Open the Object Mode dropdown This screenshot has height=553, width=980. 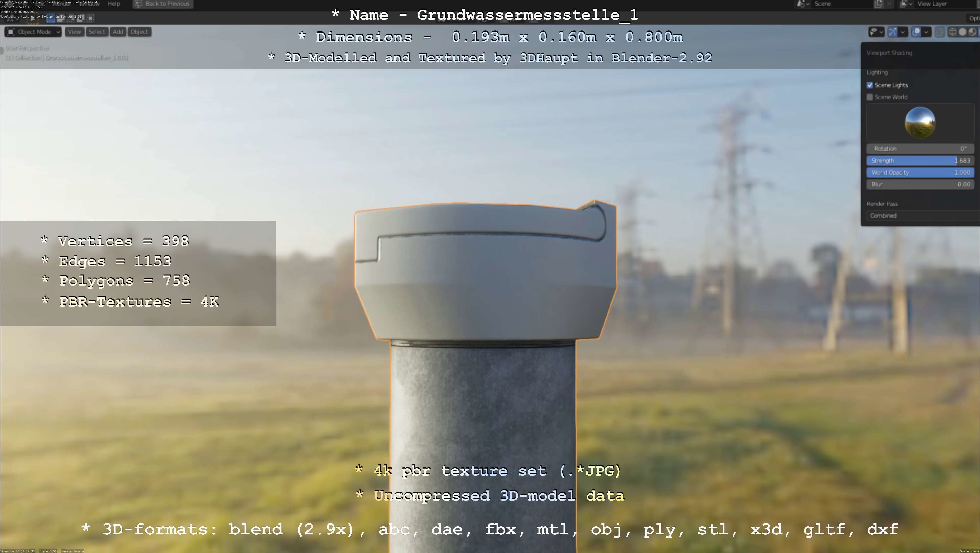point(33,32)
